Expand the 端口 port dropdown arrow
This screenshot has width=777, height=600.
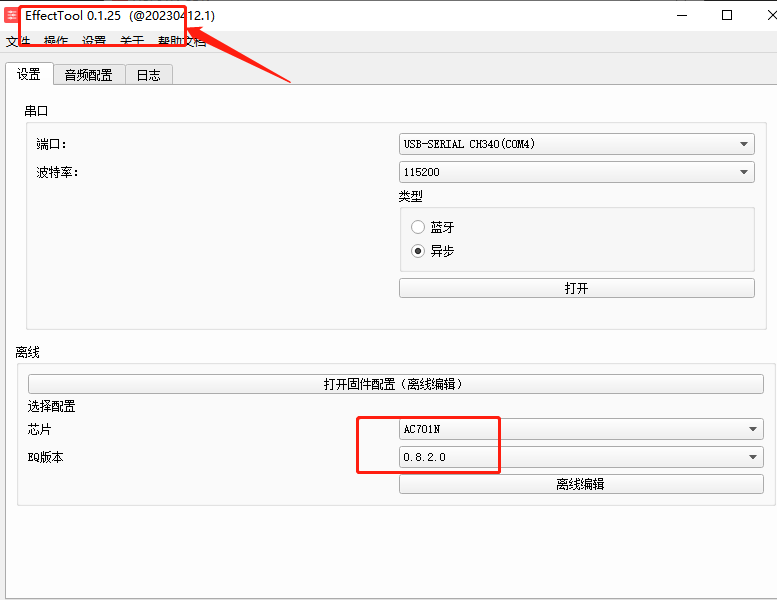[x=743, y=144]
